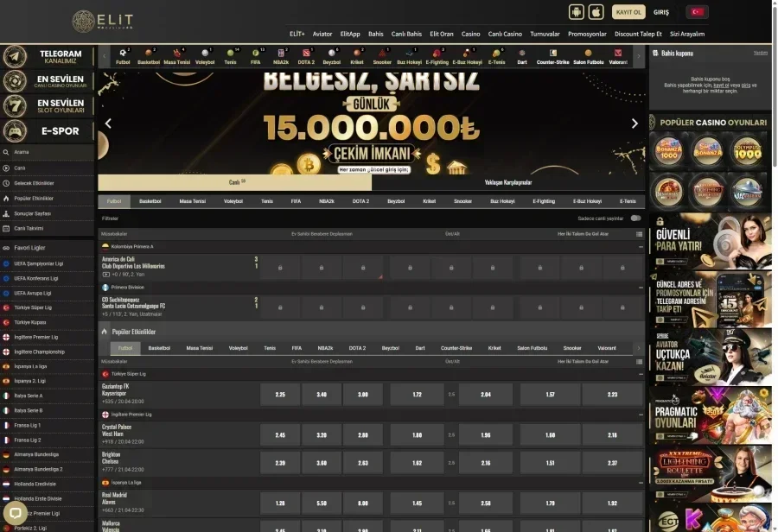
Task: Select Tenis icon in sports bar
Action: 230,56
